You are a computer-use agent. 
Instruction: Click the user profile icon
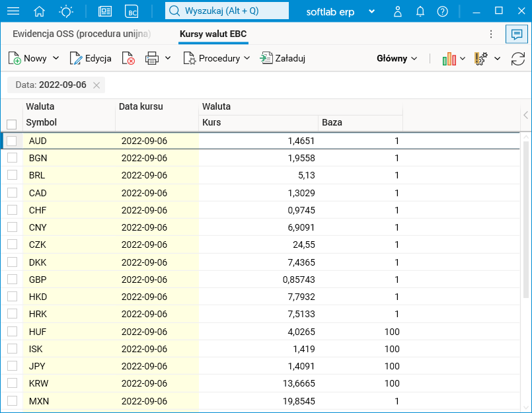(398, 11)
